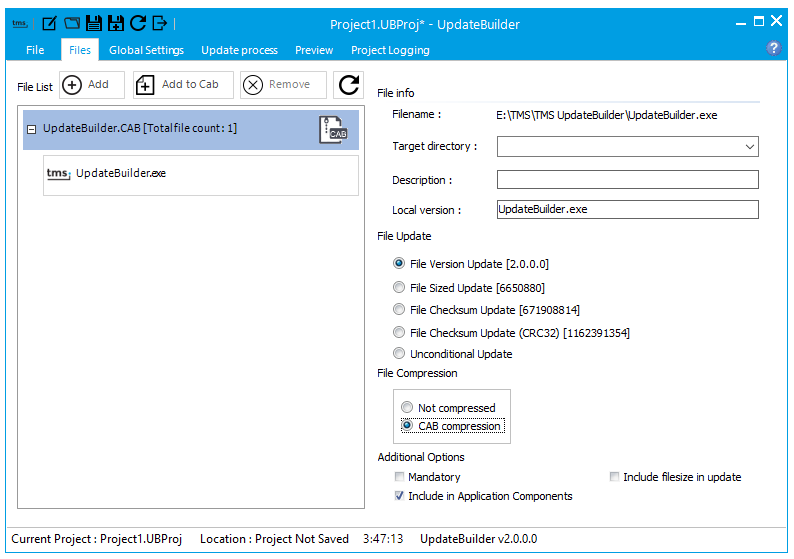Image resolution: width=794 pixels, height=559 pixels.
Task: Open the Global Settings tab
Action: tap(146, 50)
